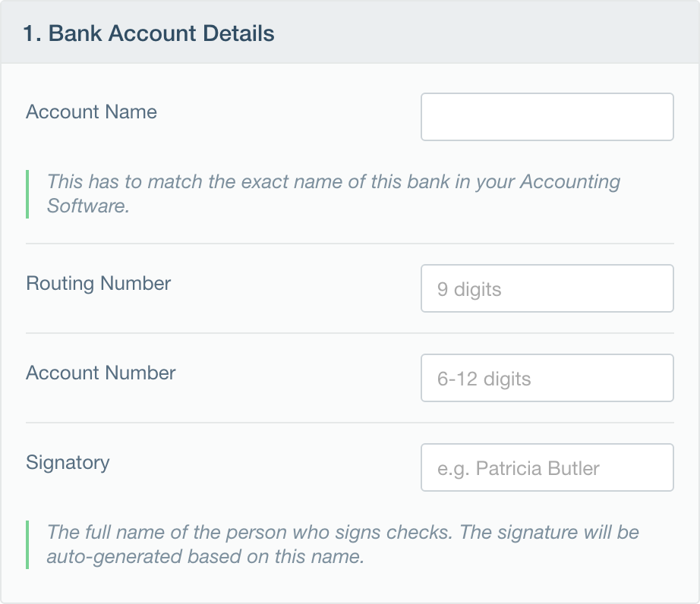Click the green bar beside signature hint
This screenshot has height=604, width=700.
(x=27, y=544)
